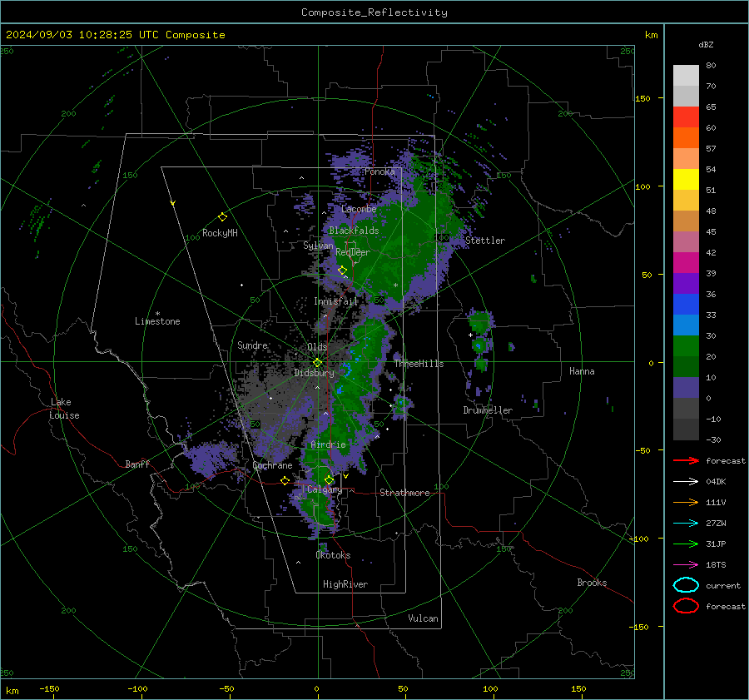Pick the magenta swatch between 42 and 39

(686, 263)
